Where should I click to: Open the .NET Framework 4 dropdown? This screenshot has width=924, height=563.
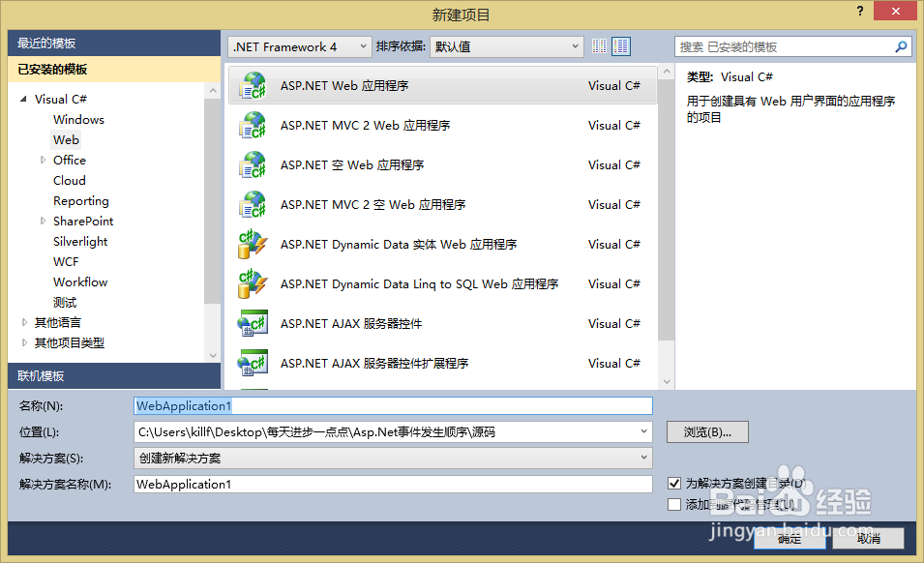[299, 46]
